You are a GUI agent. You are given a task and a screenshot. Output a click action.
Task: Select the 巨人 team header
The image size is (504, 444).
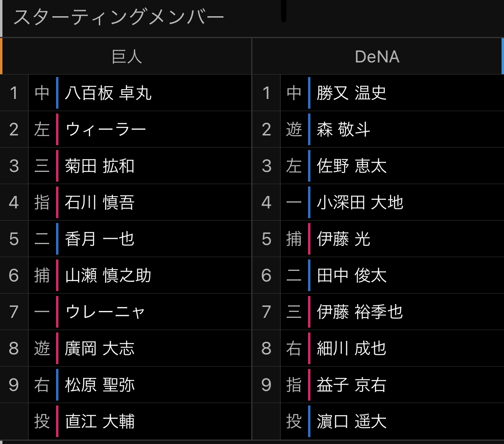[x=127, y=56]
